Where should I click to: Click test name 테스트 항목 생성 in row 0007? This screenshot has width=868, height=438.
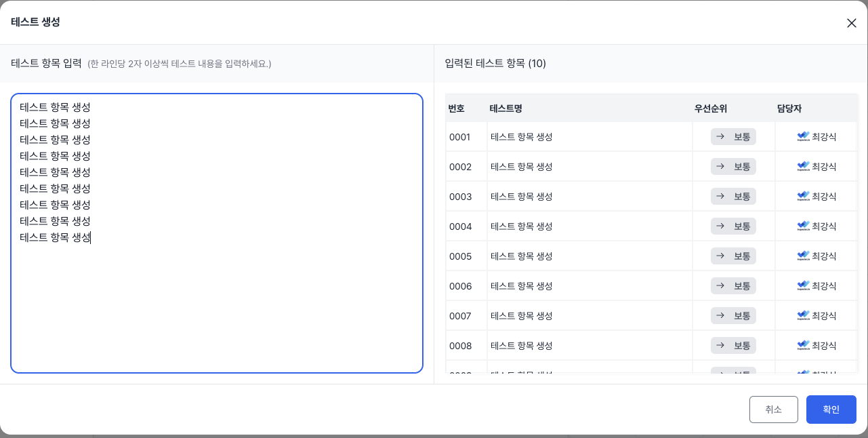[x=522, y=316]
